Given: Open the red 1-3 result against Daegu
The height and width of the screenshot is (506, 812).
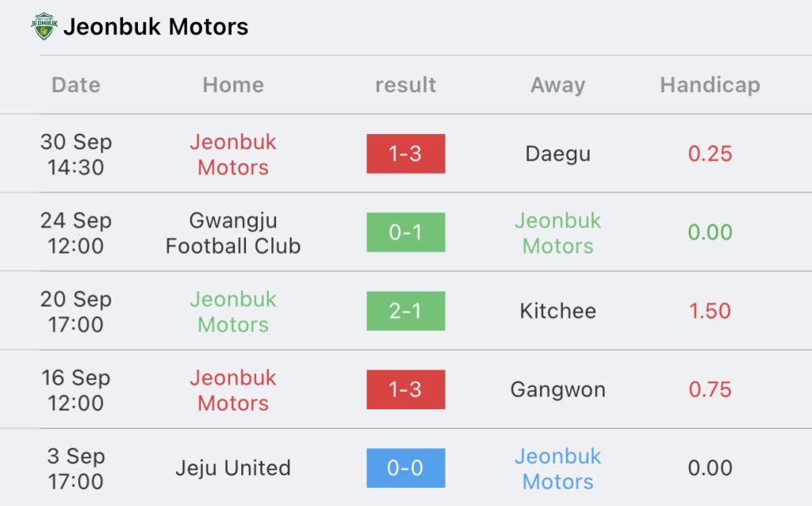Looking at the screenshot, I should 405,154.
